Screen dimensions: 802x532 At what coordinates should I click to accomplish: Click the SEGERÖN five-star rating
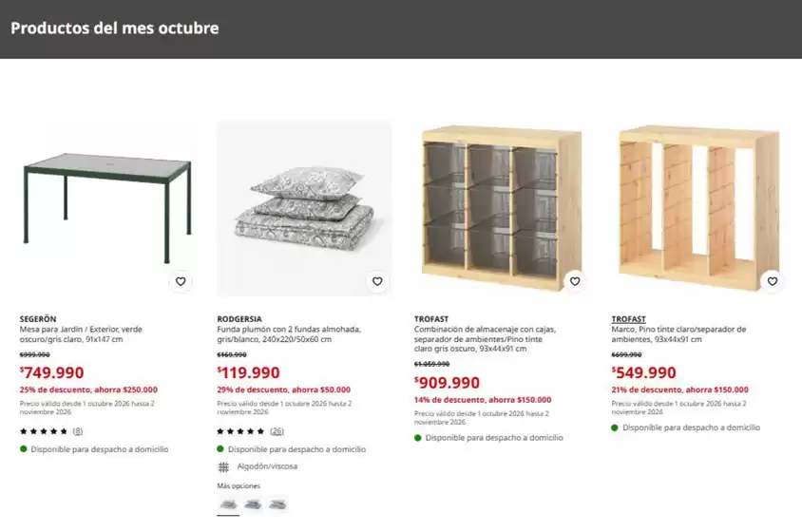pyautogui.click(x=44, y=431)
